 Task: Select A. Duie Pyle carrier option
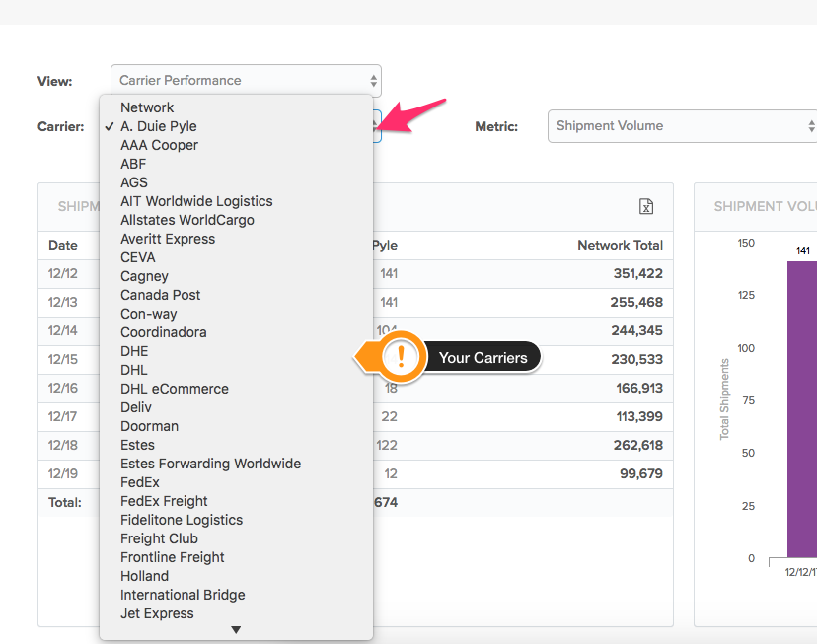(236, 126)
